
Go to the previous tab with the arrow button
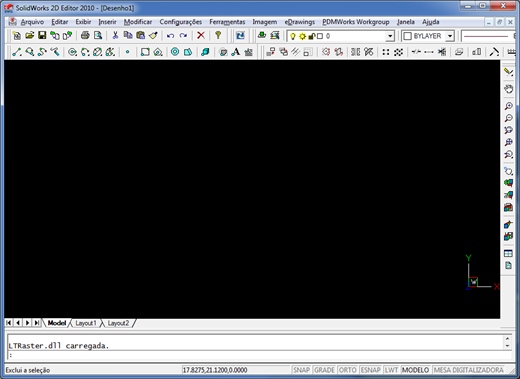point(18,323)
